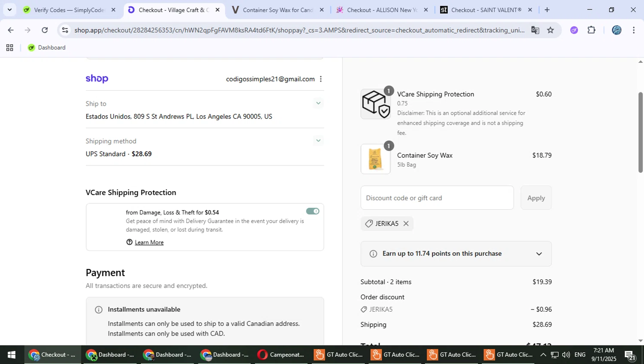Click the Installments unavailable info icon
Screen dimensions: 644x364
coord(99,309)
